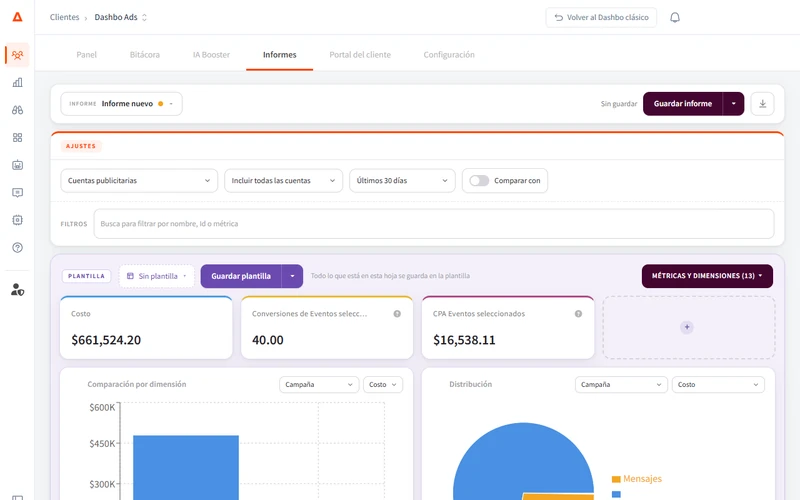Open Métricas y dimensiones (13) dropdown

coord(707,276)
